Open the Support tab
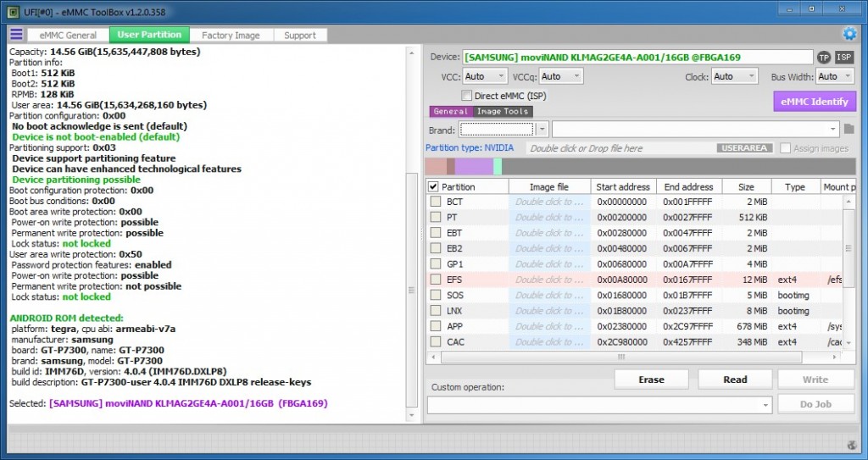Image resolution: width=868 pixels, height=460 pixels. 300,35
